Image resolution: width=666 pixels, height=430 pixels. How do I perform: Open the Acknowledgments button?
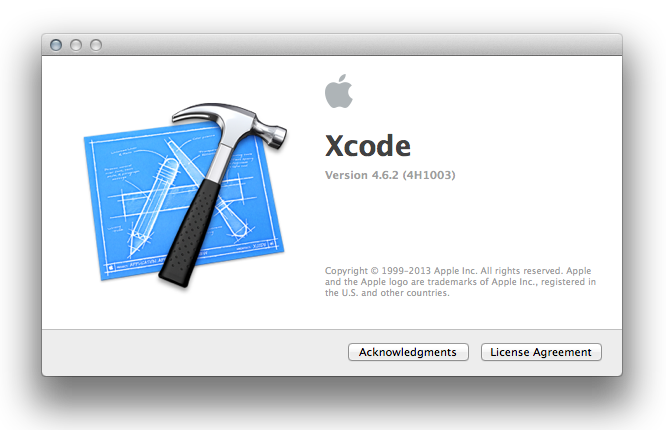[408, 352]
